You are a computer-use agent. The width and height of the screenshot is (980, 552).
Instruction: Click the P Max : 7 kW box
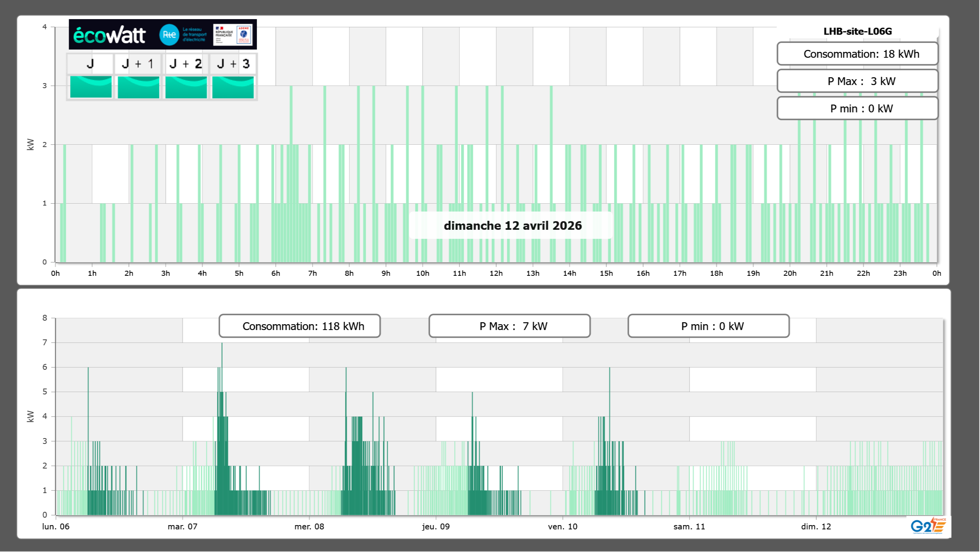[x=509, y=326]
